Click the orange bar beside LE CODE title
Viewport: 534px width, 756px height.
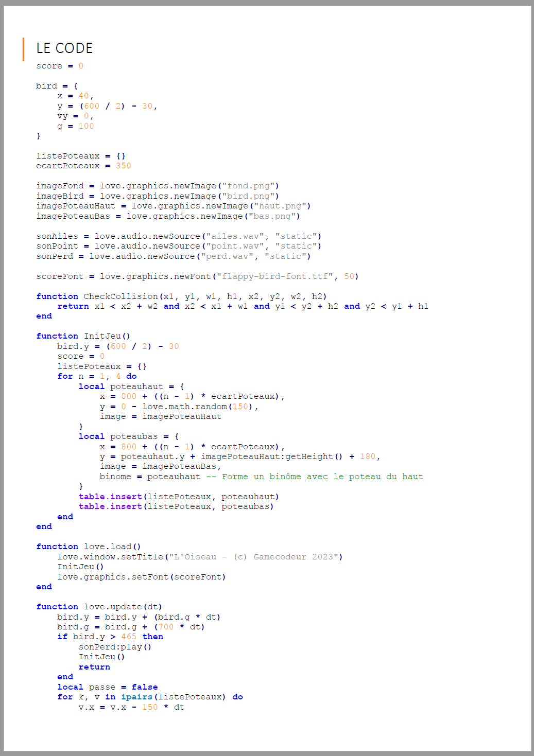coord(23,48)
